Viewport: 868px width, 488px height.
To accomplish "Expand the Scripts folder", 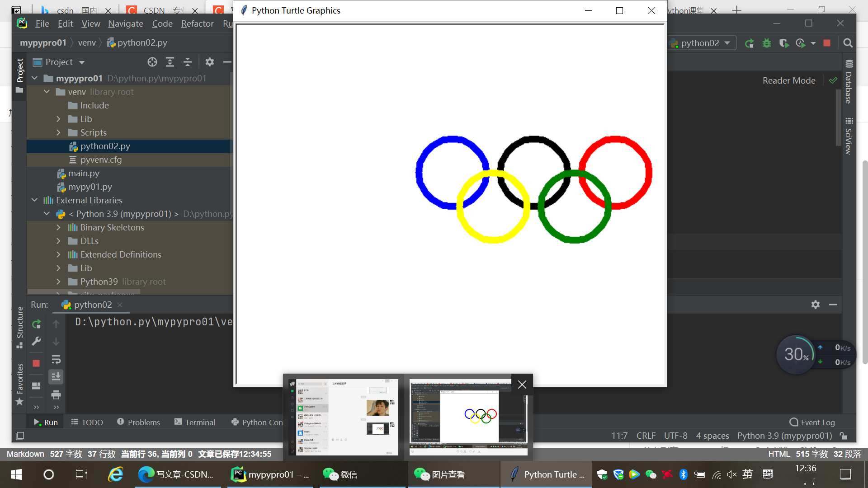I will [x=58, y=132].
